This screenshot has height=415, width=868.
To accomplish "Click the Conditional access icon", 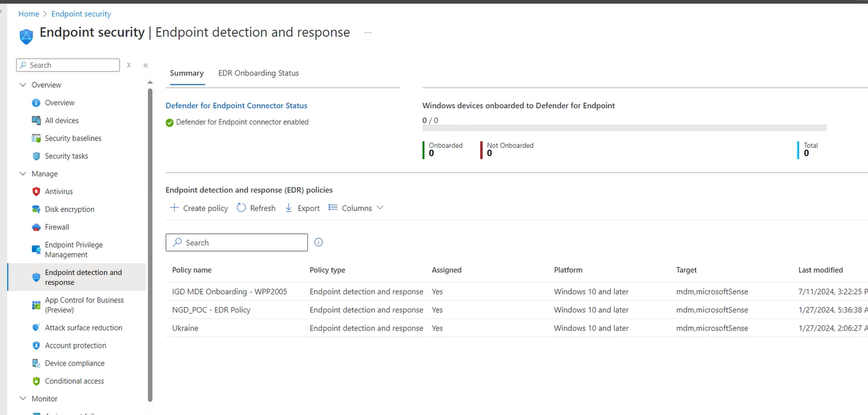I will 37,381.
